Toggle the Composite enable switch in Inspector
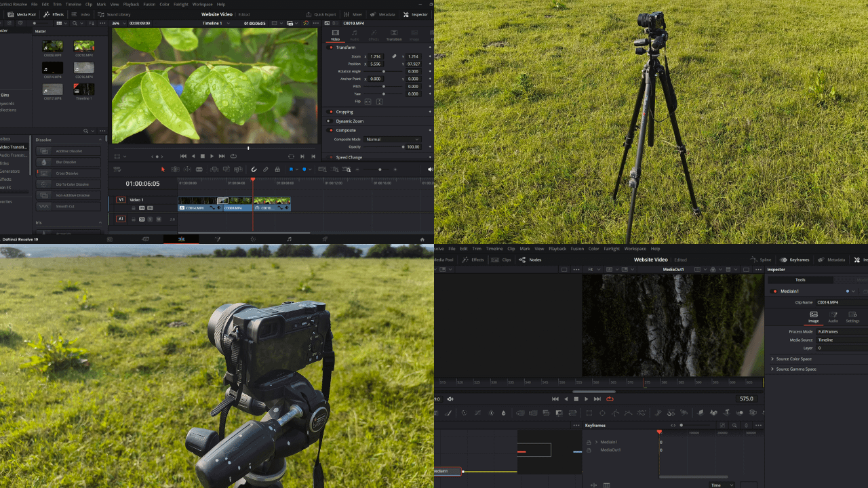This screenshot has height=488, width=868. tap(331, 130)
